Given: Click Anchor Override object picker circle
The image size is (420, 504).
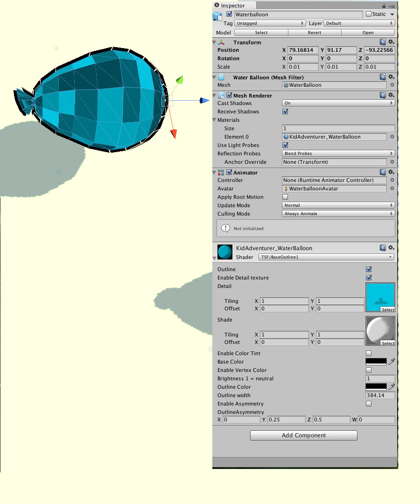Looking at the screenshot, I should tap(392, 162).
